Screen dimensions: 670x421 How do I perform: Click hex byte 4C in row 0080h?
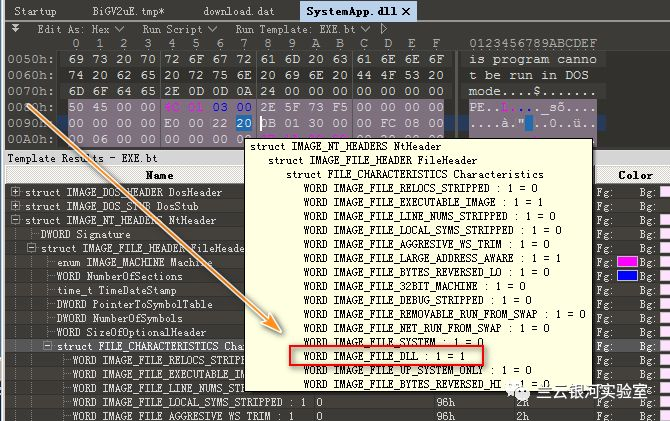(172, 107)
